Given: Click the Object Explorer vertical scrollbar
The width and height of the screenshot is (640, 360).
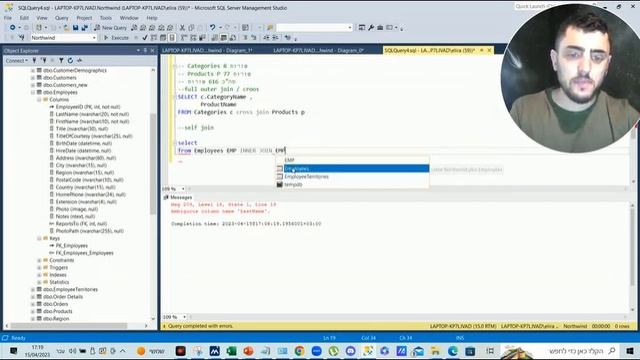Looking at the screenshot, I should tap(153, 164).
